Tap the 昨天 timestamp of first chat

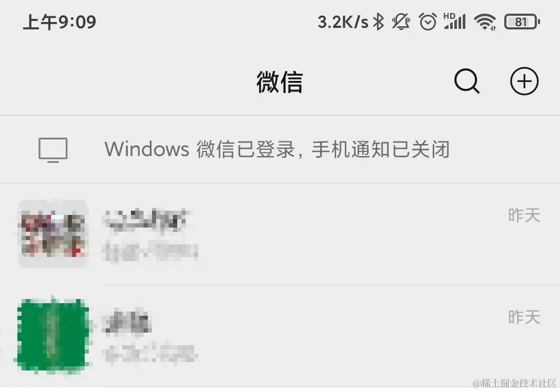524,215
